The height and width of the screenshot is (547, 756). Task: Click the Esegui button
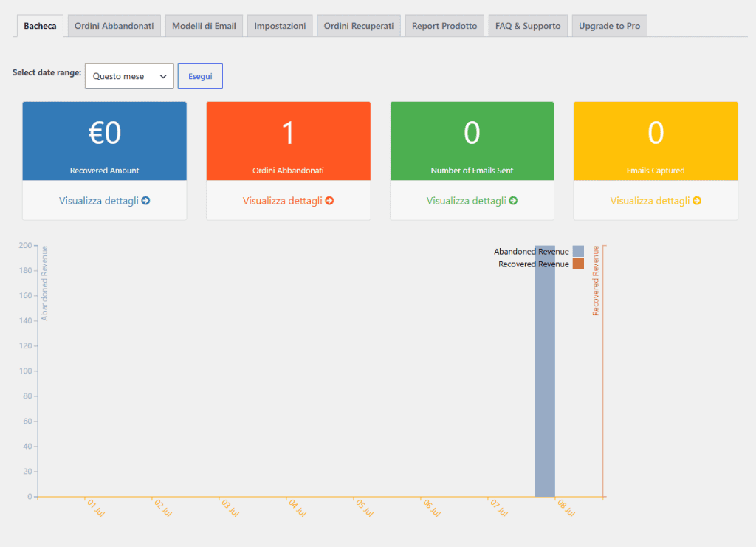point(200,76)
